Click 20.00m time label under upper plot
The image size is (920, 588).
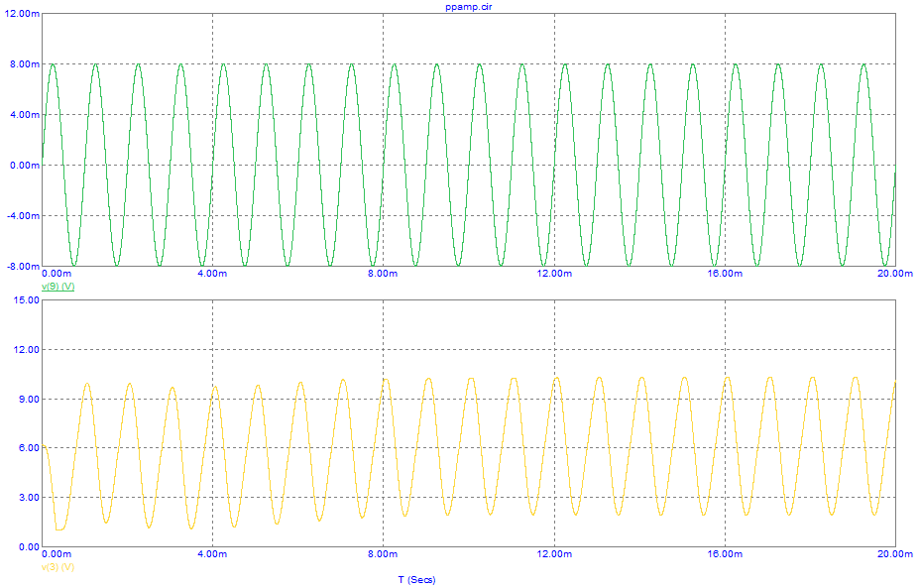click(x=894, y=273)
